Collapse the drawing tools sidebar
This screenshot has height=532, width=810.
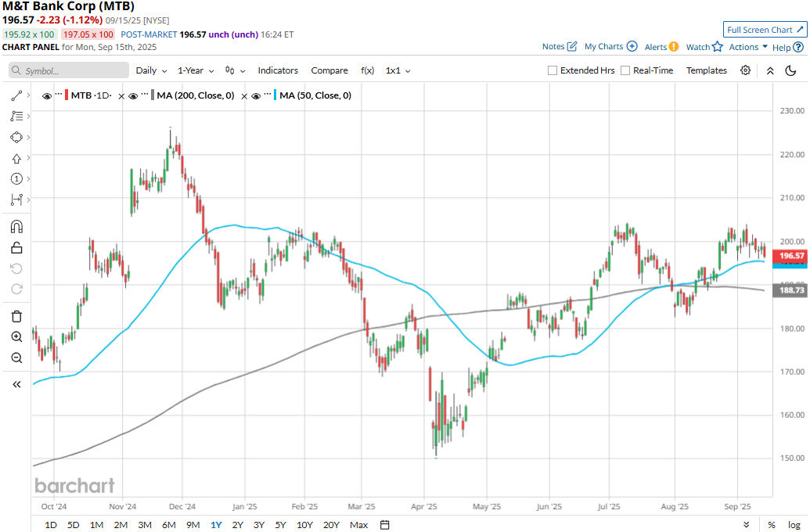pos(16,384)
